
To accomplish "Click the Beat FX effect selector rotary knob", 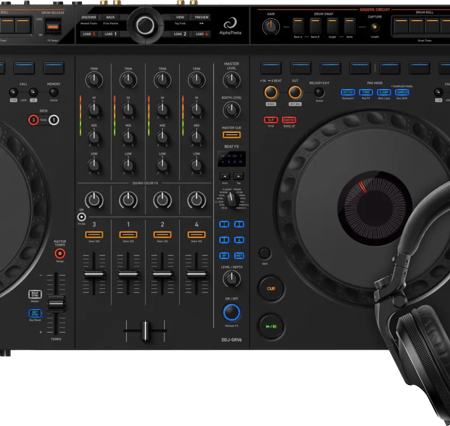I will click(x=231, y=200).
